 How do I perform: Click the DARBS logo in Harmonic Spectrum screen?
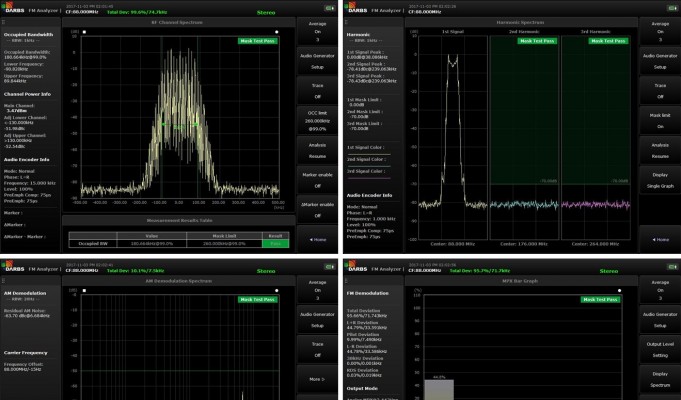point(356,8)
